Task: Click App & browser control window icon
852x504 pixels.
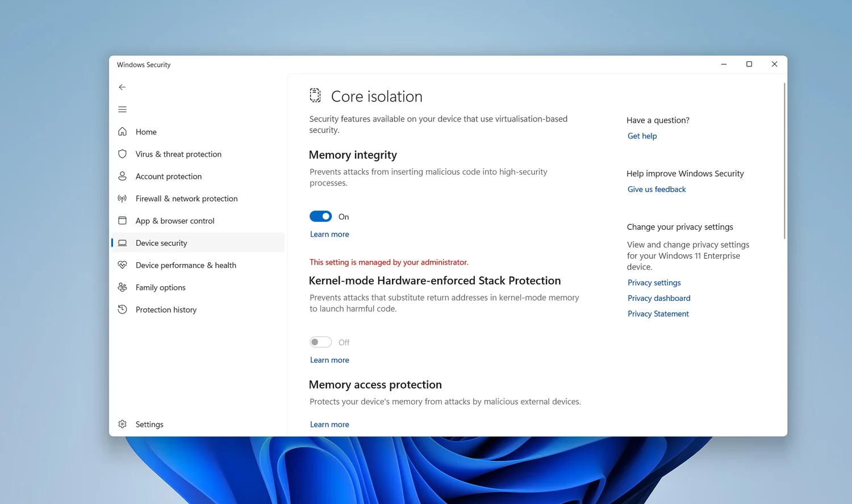Action: 122,221
